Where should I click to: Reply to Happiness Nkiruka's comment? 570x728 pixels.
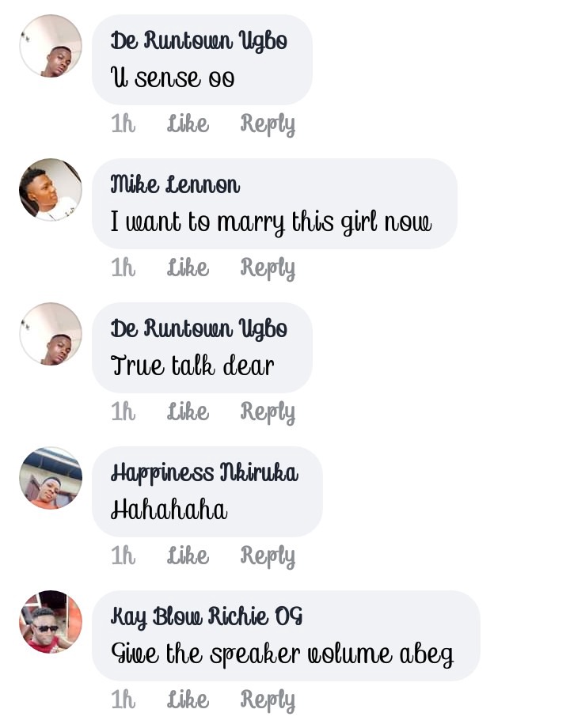(268, 556)
